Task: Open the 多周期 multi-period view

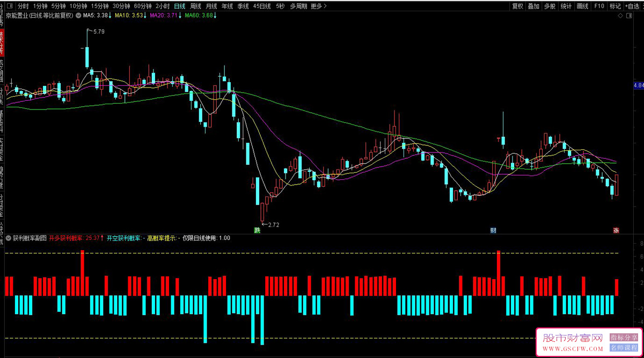Action: coord(298,6)
